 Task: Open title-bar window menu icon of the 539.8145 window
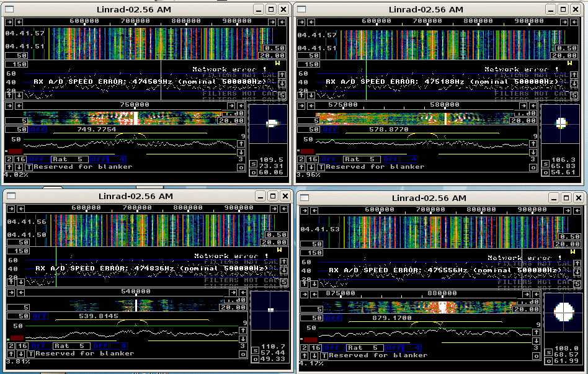(x=11, y=196)
